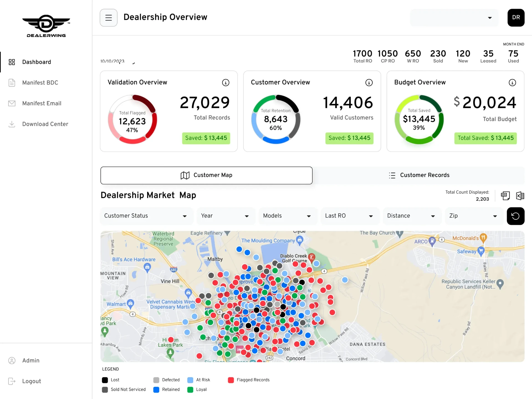This screenshot has width=532, height=399.
Task: Click the 230 Sold stat
Action: tap(438, 56)
